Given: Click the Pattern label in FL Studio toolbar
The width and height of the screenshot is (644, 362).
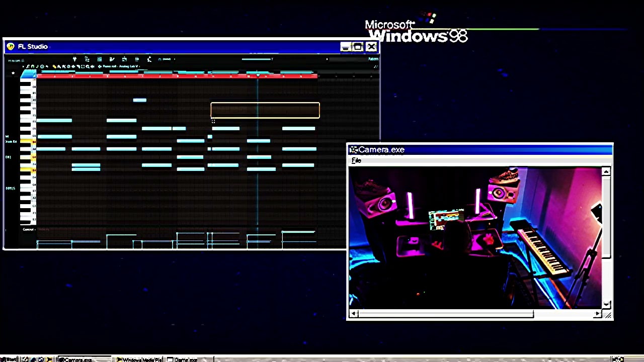Looking at the screenshot, I should point(373,59).
